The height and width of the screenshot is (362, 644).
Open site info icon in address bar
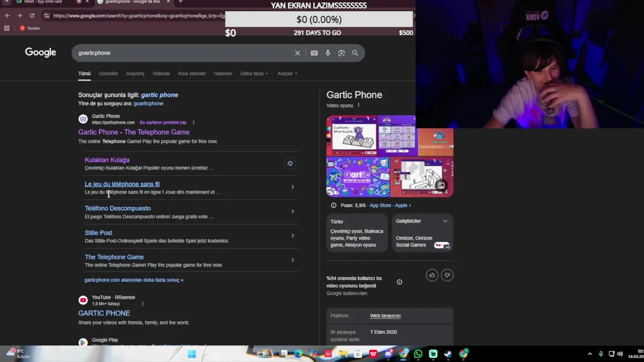click(x=46, y=16)
